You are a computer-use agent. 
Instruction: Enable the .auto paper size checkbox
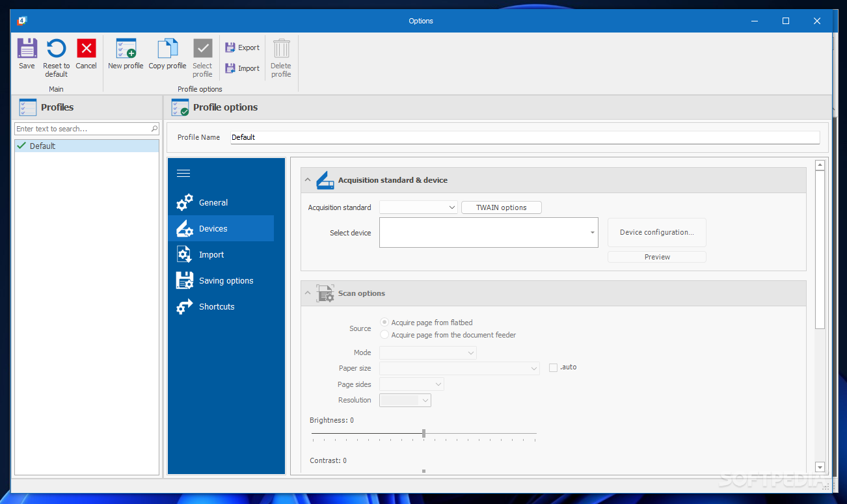[x=554, y=367]
